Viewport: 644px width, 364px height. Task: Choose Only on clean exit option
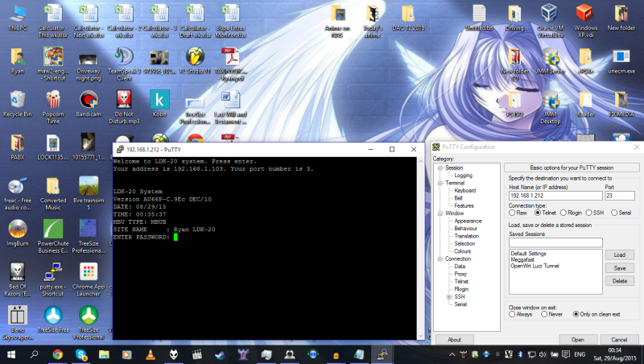[x=576, y=314]
